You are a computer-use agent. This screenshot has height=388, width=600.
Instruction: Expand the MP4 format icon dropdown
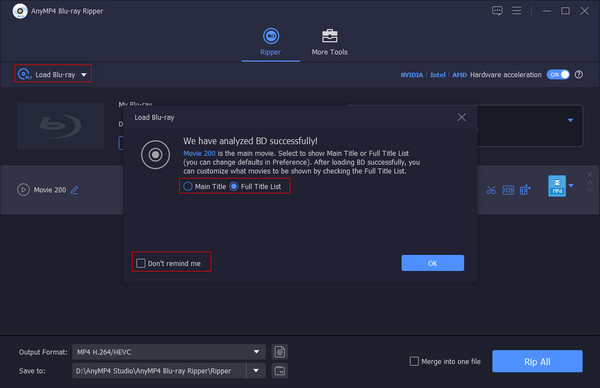click(x=571, y=186)
